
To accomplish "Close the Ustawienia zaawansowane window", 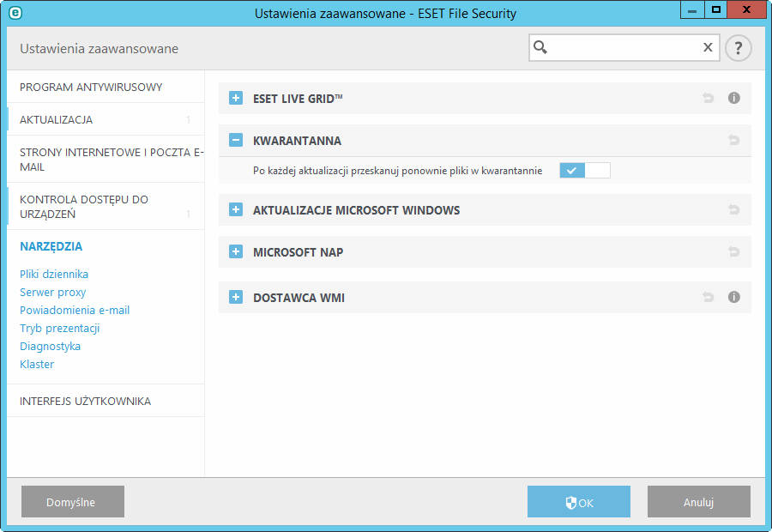I will point(746,9).
